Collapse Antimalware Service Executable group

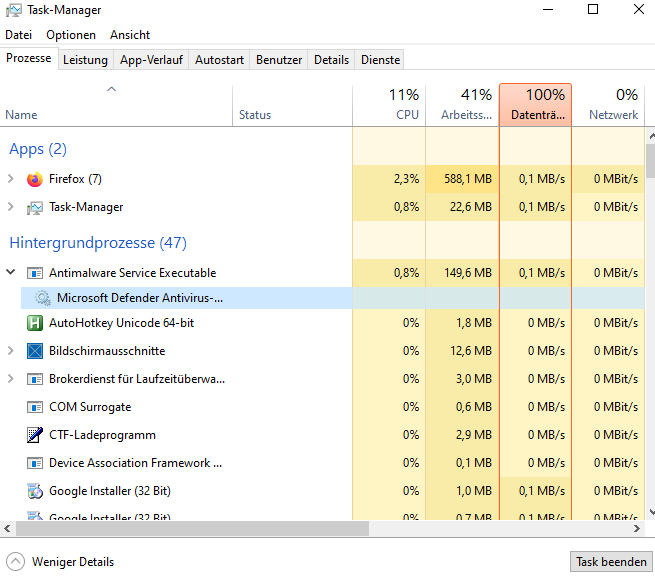click(x=11, y=272)
